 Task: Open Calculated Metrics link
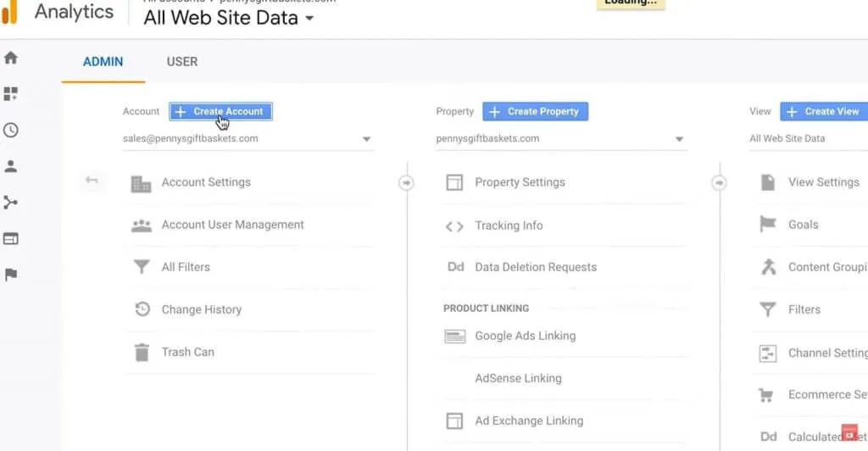coord(827,437)
